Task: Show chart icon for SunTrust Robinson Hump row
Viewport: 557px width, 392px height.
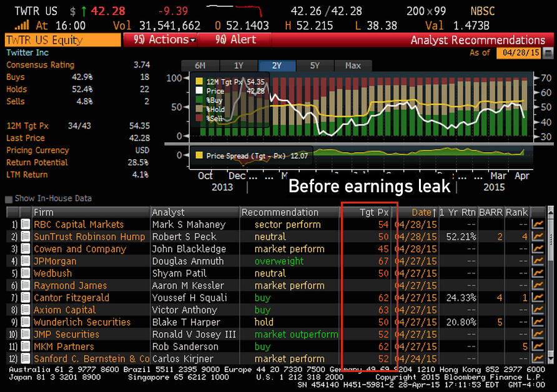Action: point(538,237)
